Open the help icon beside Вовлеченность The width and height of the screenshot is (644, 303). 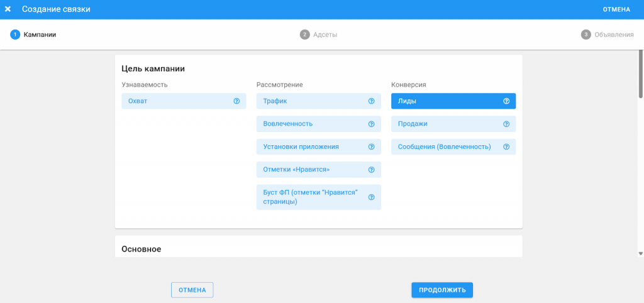point(371,124)
